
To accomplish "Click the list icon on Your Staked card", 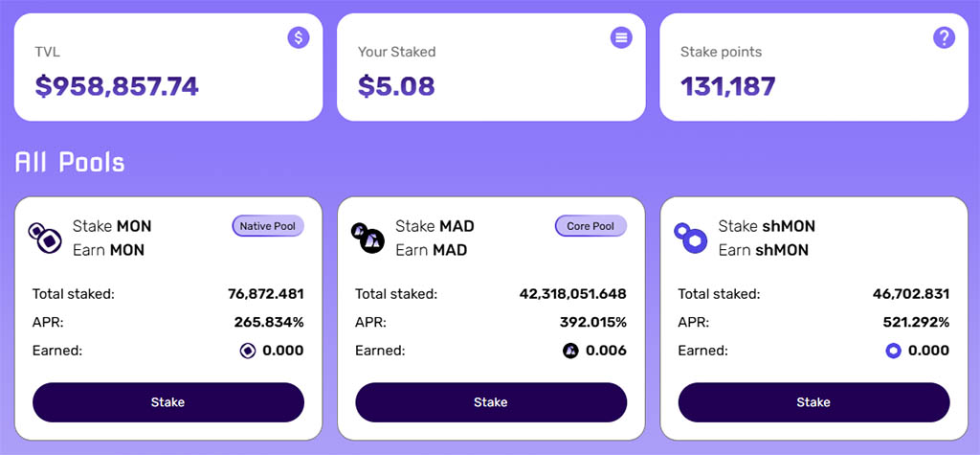I will [620, 38].
